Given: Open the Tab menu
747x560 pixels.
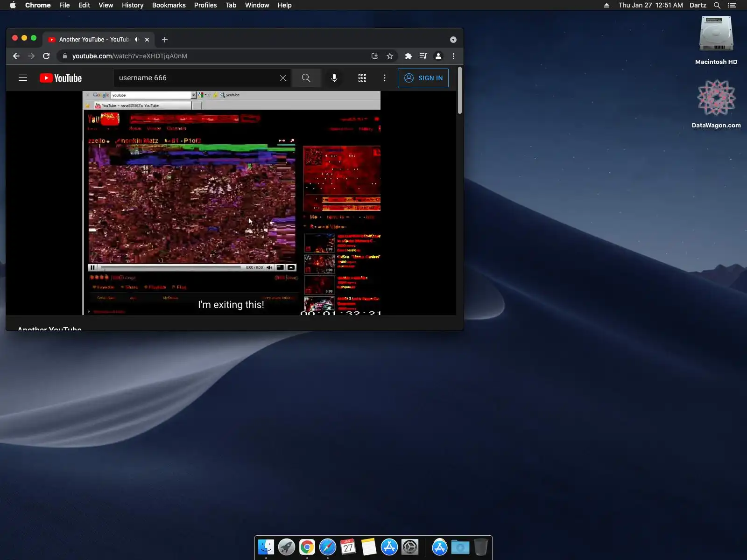Looking at the screenshot, I should 231,5.
